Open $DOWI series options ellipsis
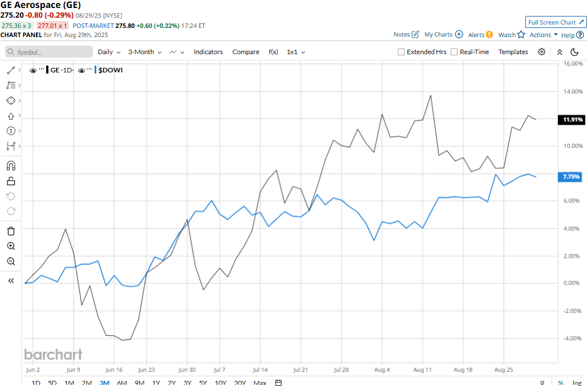This screenshot has height=386, width=588. [x=89, y=70]
